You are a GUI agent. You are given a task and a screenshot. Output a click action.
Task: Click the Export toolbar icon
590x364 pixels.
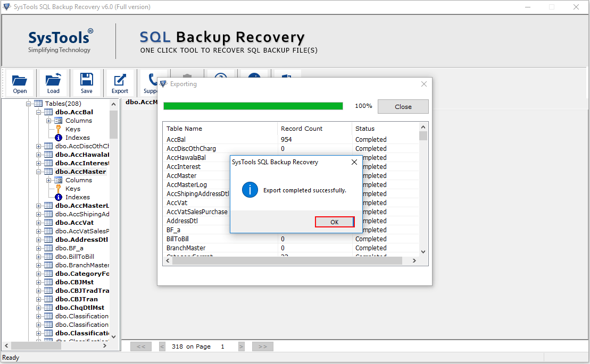coord(120,83)
